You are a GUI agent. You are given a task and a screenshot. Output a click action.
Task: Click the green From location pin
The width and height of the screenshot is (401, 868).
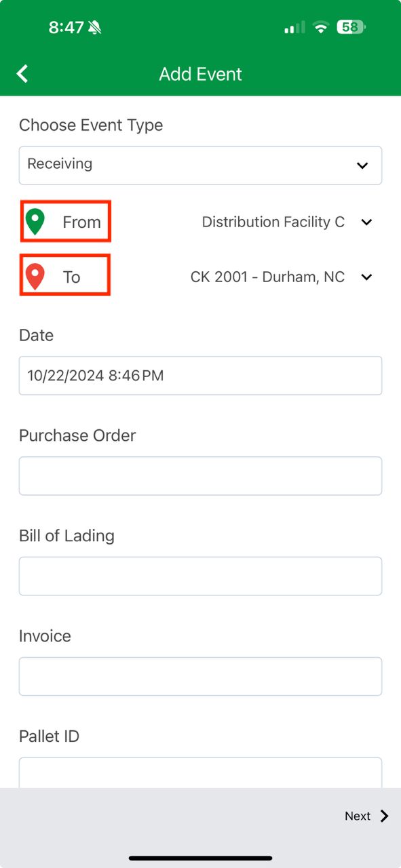click(x=35, y=222)
